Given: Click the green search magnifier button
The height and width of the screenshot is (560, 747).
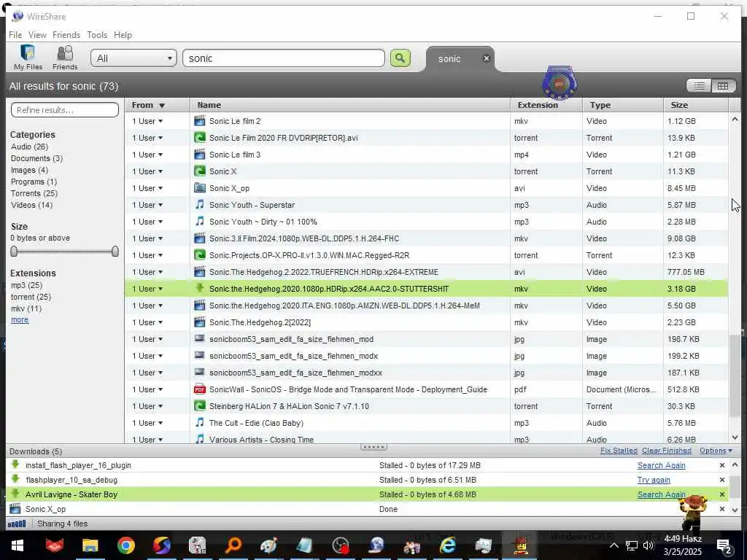Looking at the screenshot, I should click(400, 58).
